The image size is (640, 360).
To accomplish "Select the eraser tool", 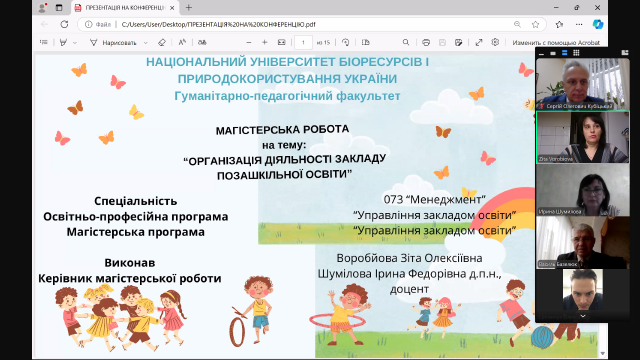I will point(162,42).
